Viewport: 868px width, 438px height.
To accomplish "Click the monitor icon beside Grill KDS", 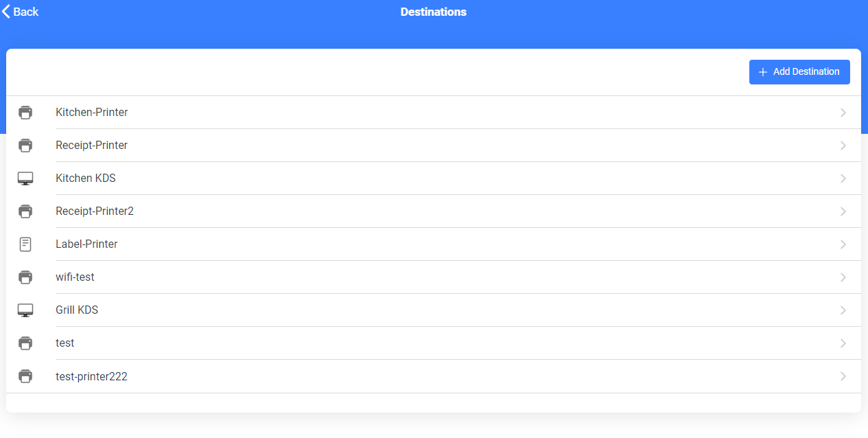I will 25,310.
